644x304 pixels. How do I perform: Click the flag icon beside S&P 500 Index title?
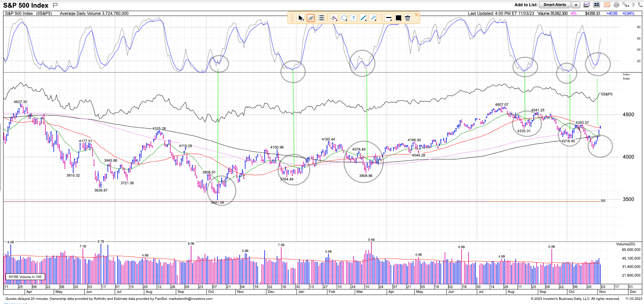(55, 5)
